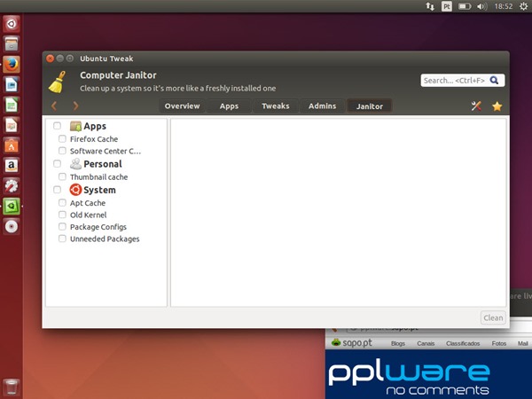
Task: Click the Computer Janitor broom icon
Action: point(58,82)
